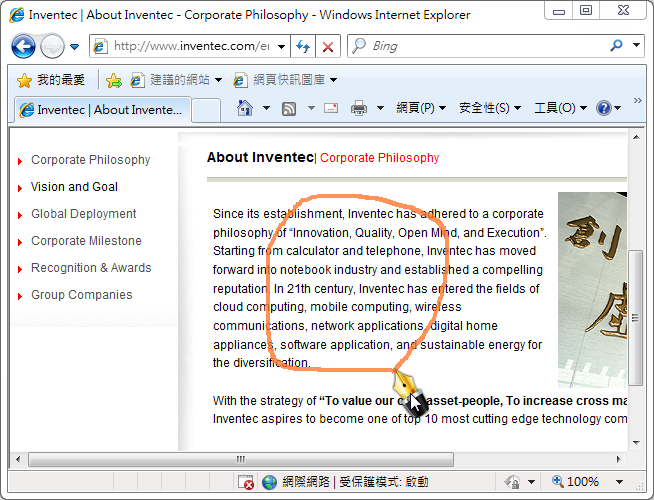Click the RSS feeds icon
654x500 pixels.
pos(289,108)
